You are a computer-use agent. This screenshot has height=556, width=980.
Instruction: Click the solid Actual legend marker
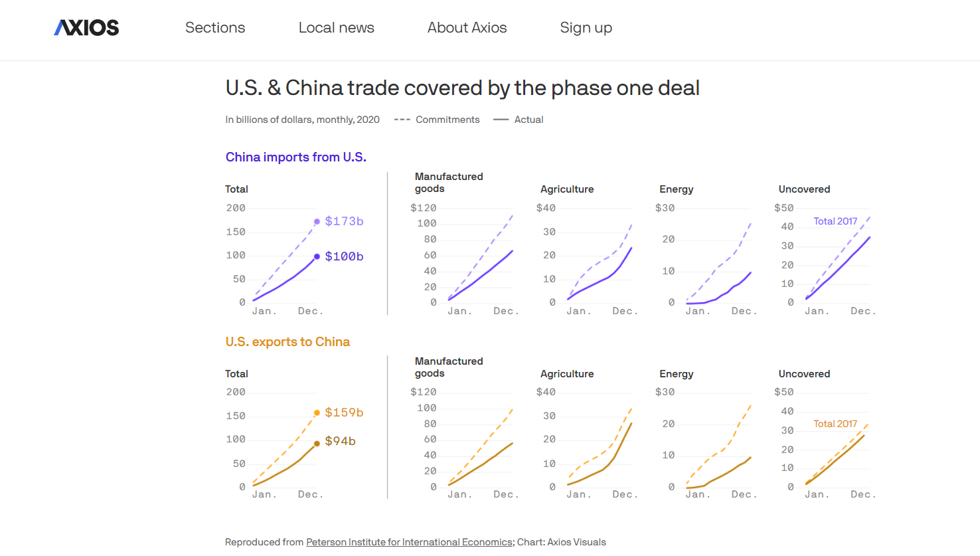[x=501, y=120]
